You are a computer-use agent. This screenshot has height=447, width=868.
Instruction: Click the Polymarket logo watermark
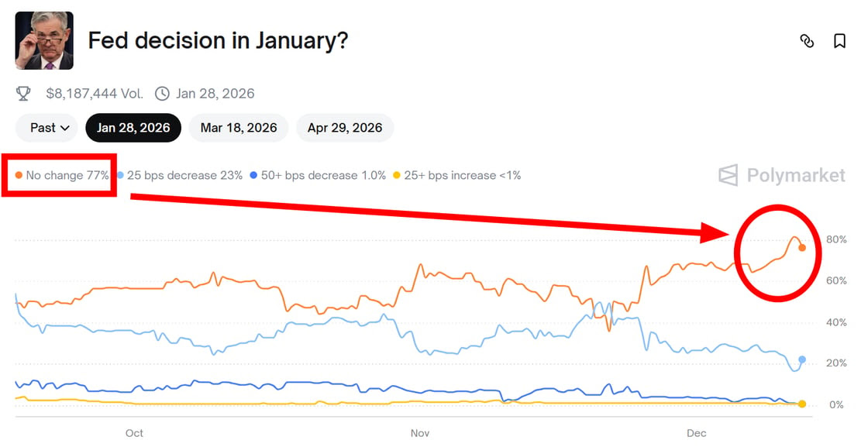pyautogui.click(x=781, y=175)
